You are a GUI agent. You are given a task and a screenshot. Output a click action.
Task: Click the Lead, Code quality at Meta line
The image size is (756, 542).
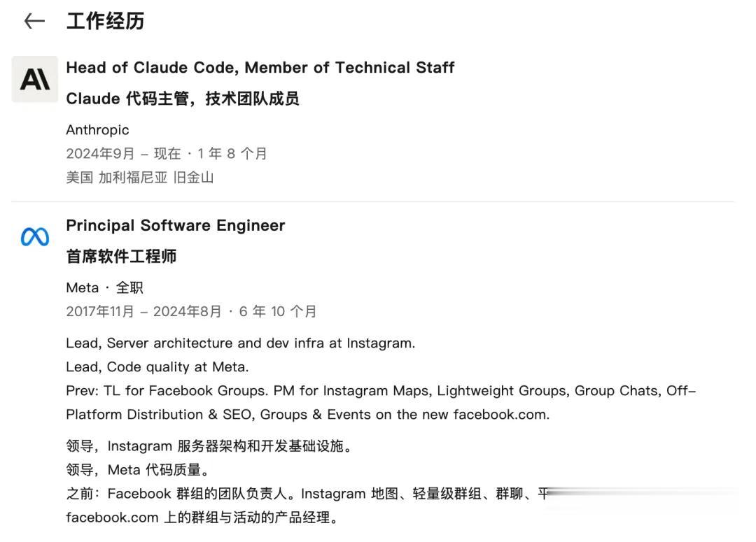tap(157, 367)
